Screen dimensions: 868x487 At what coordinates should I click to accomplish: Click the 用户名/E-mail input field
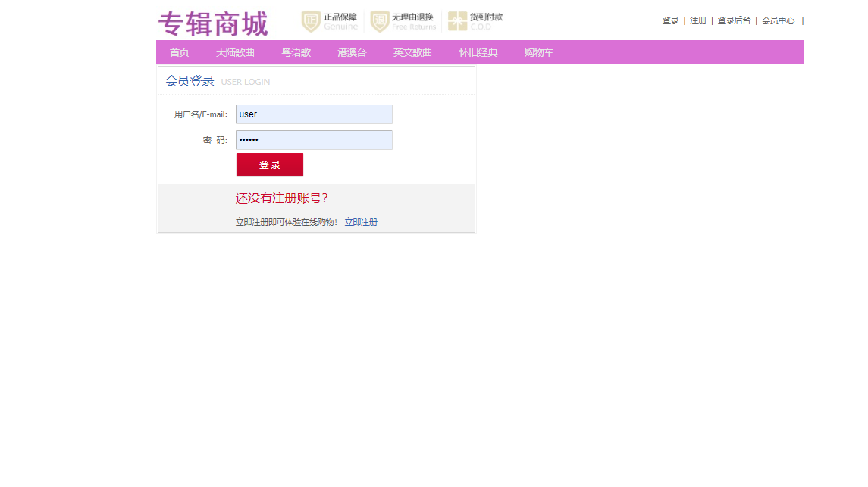pos(314,114)
